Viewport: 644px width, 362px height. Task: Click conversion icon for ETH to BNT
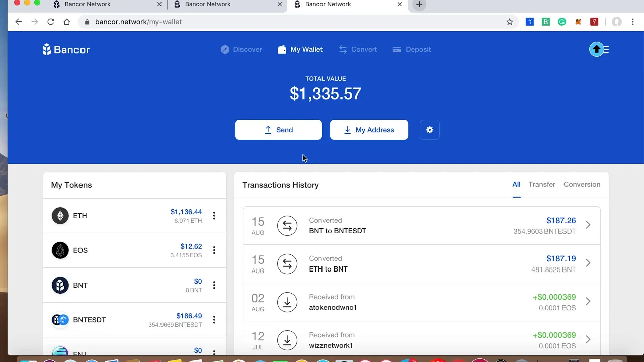pos(287,264)
